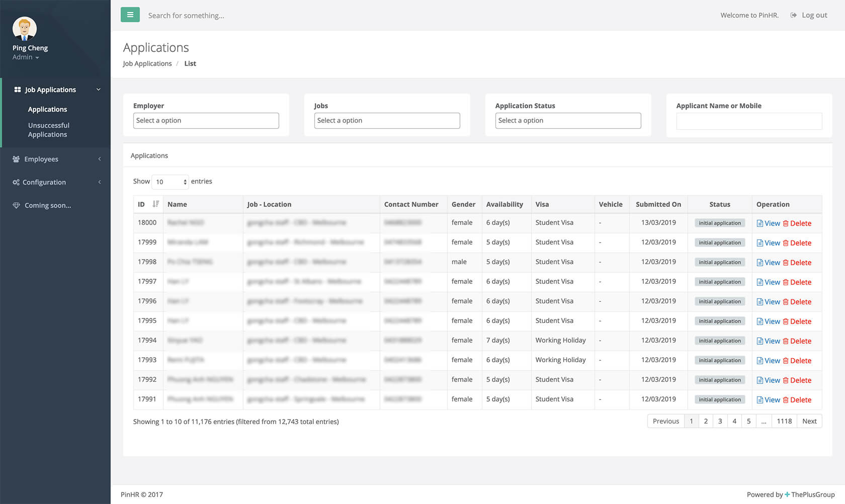Click the green hamburger menu toggle
845x504 pixels.
[x=130, y=15]
